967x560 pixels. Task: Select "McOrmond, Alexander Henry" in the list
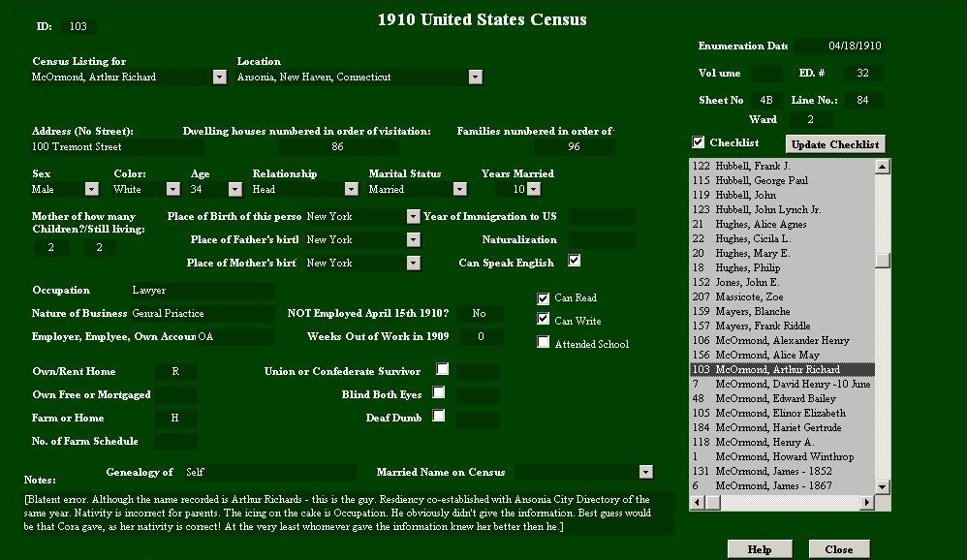781,340
